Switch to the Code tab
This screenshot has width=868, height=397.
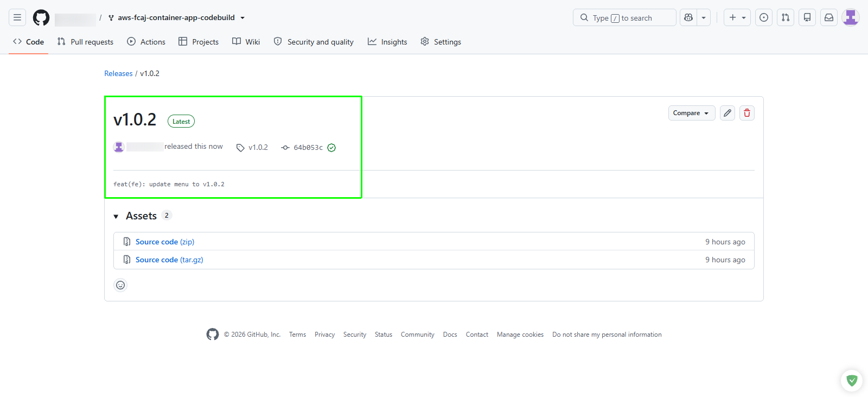tap(29, 42)
